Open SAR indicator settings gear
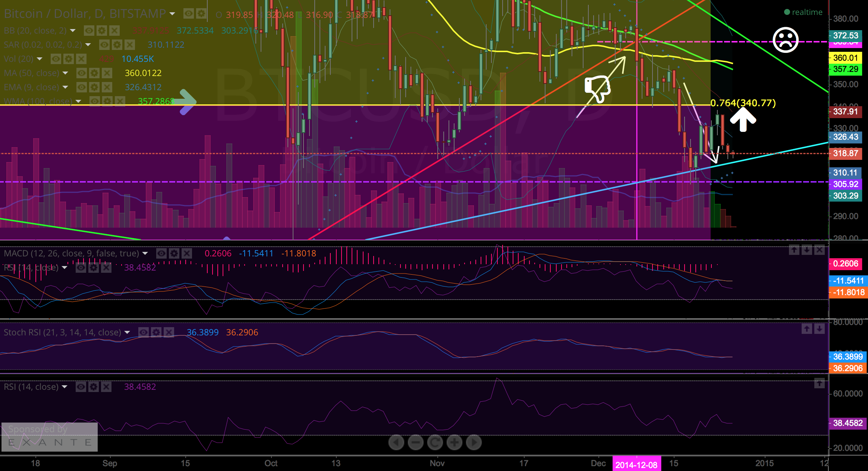Screen dimensions: 868x471 117,45
